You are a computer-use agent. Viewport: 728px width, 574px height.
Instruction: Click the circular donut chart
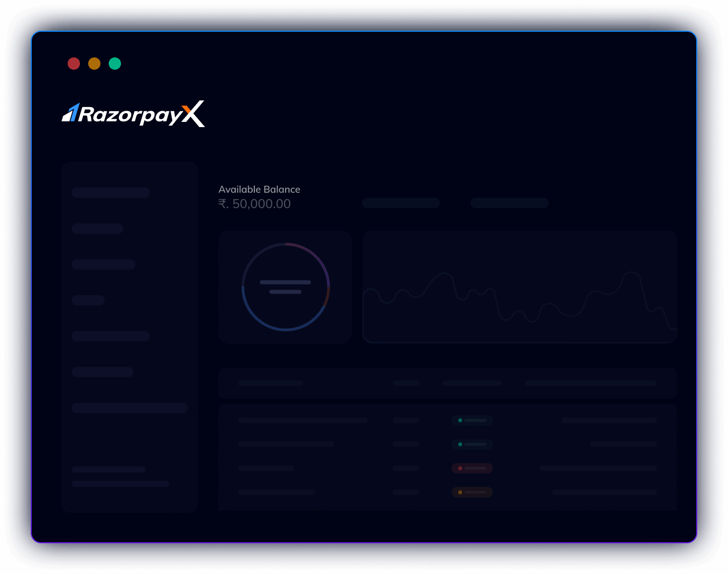point(286,287)
